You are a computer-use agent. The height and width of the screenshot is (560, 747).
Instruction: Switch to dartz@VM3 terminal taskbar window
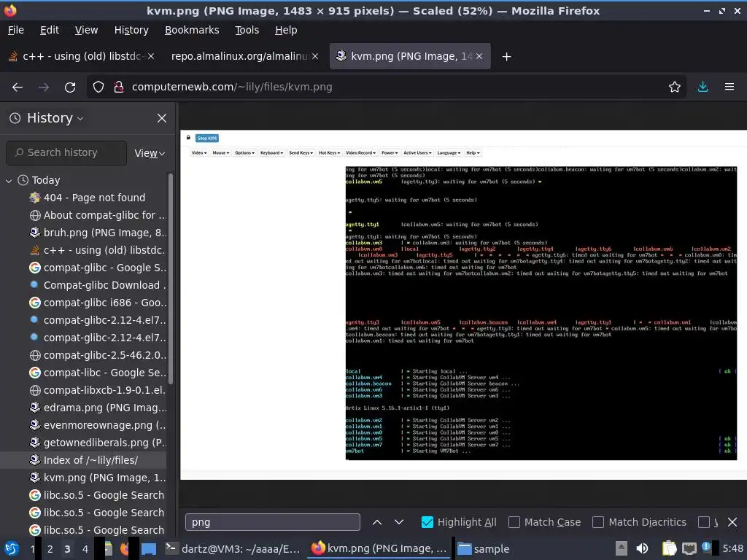pos(233,549)
